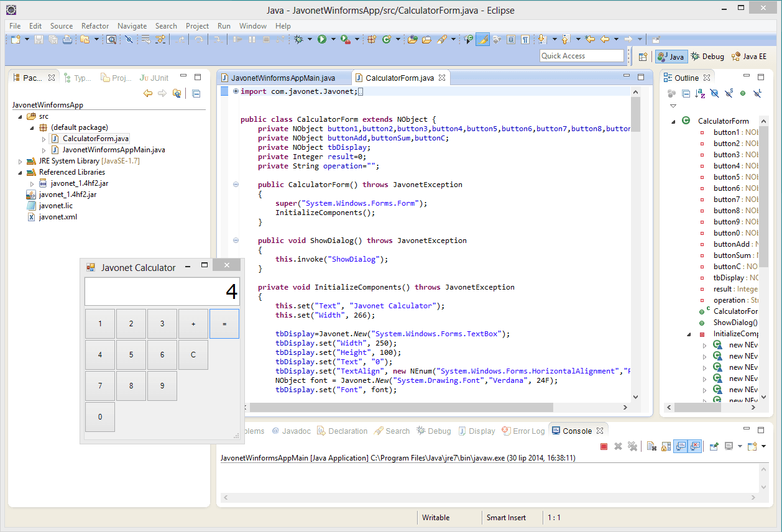This screenshot has width=782, height=532.
Task: Collapse the src folder in the Package Explorer
Action: (x=21, y=116)
